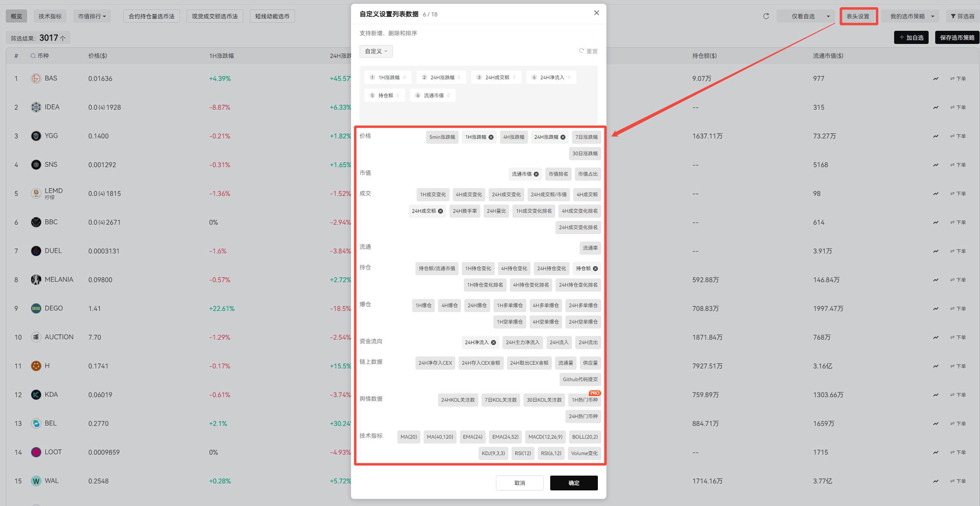Select the 短线动能选币 tab
The image size is (980, 506).
click(x=272, y=16)
